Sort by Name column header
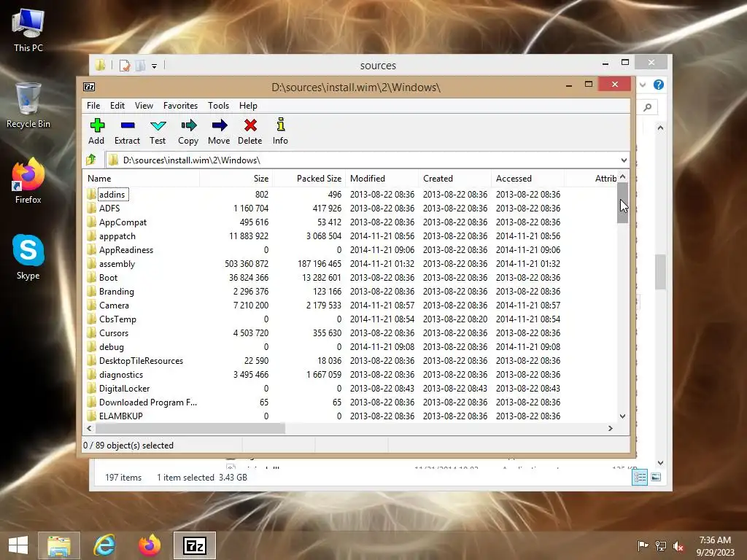The width and height of the screenshot is (747, 560). coord(142,179)
